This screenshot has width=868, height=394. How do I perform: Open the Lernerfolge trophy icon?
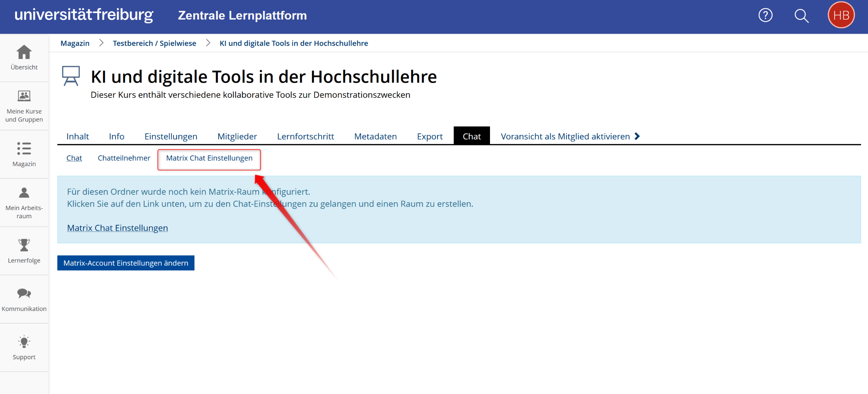(x=24, y=246)
